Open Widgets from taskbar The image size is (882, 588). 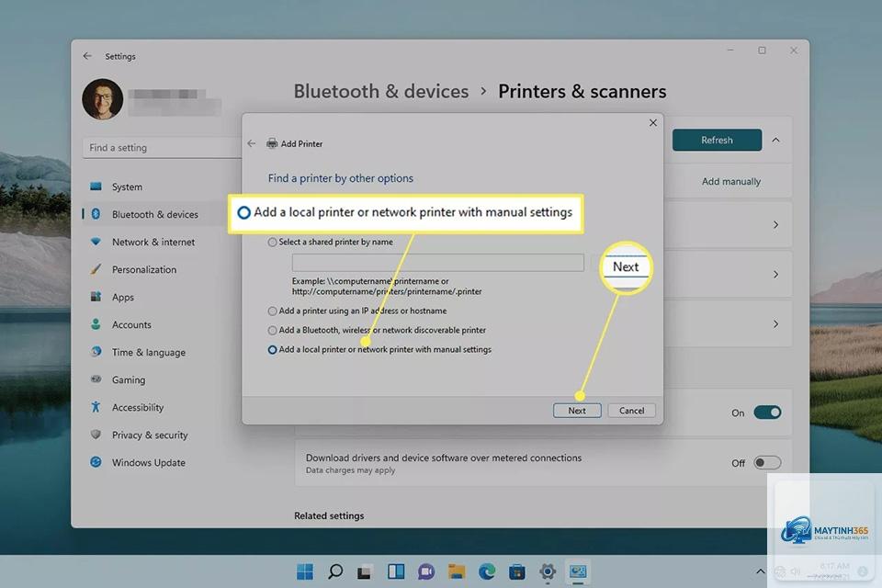(396, 571)
